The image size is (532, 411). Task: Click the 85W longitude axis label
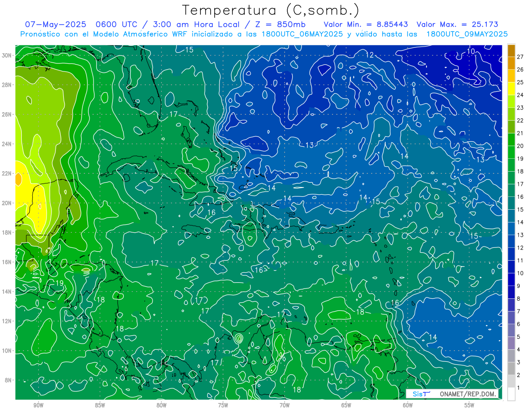(x=100, y=405)
